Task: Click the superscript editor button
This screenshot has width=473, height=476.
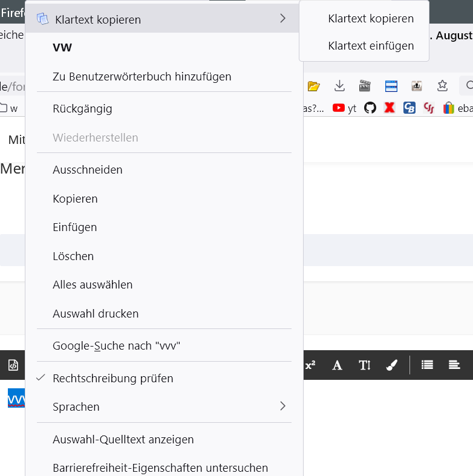Action: (x=310, y=365)
